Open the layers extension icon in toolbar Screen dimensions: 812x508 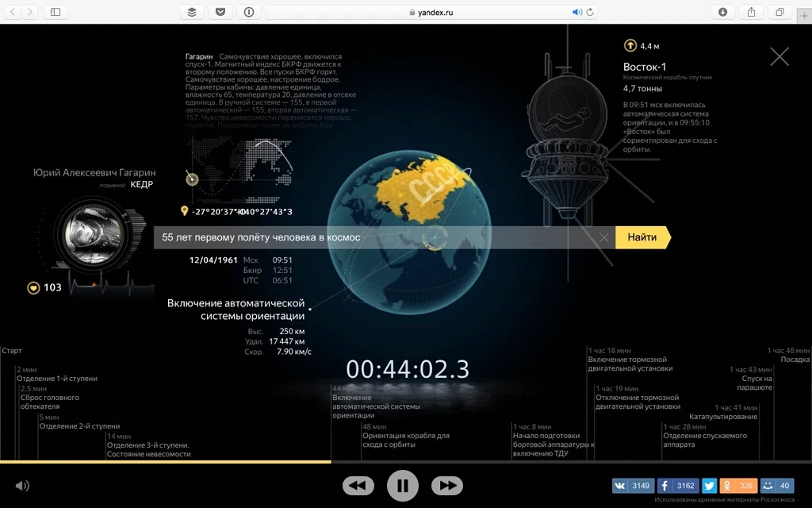(192, 12)
